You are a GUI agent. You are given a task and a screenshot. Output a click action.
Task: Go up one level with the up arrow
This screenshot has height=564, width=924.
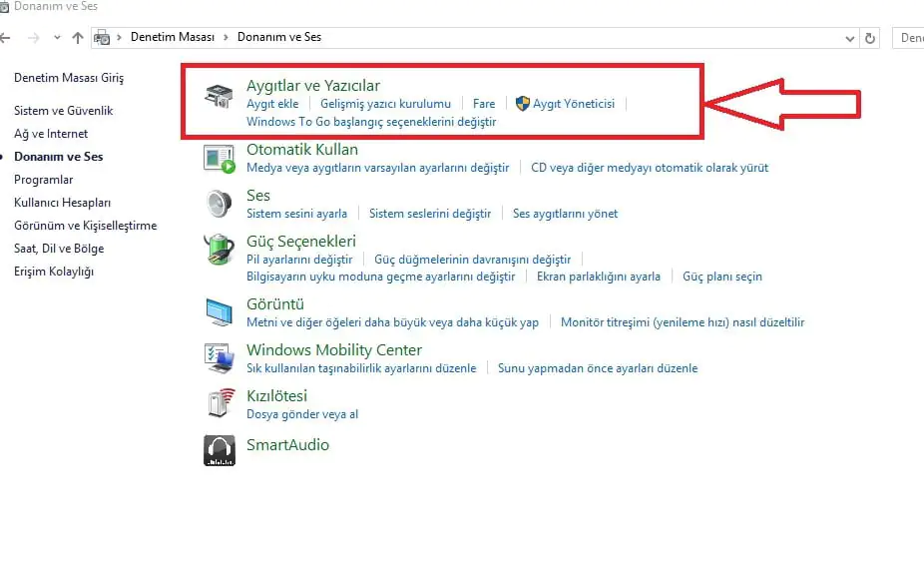[78, 38]
